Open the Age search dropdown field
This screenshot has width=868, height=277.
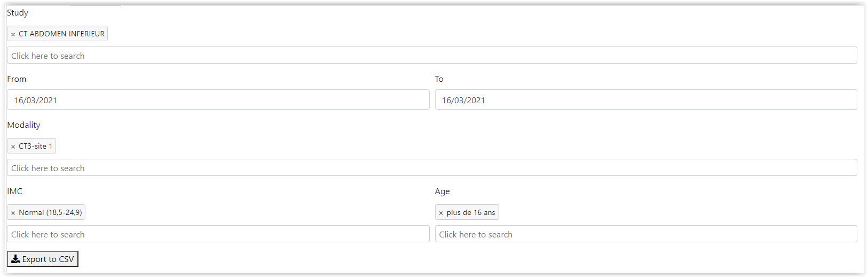(645, 234)
